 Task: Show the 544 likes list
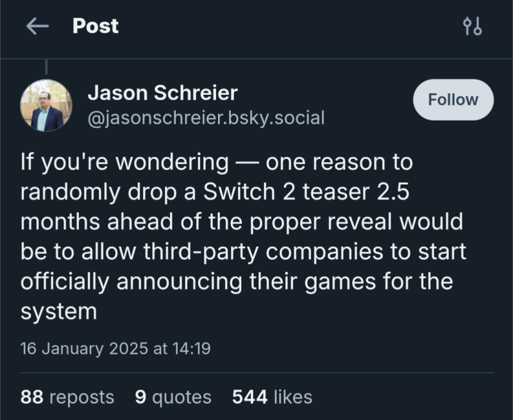pos(272,397)
